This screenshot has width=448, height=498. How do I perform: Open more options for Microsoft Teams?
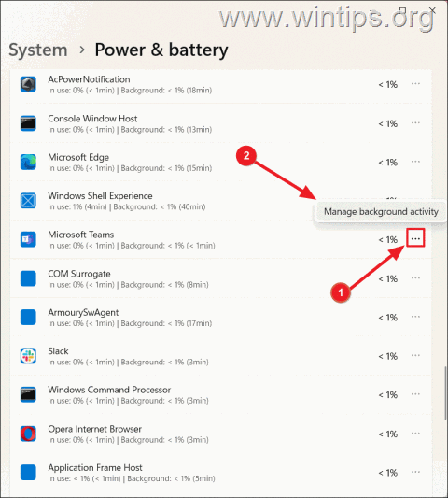(x=415, y=238)
